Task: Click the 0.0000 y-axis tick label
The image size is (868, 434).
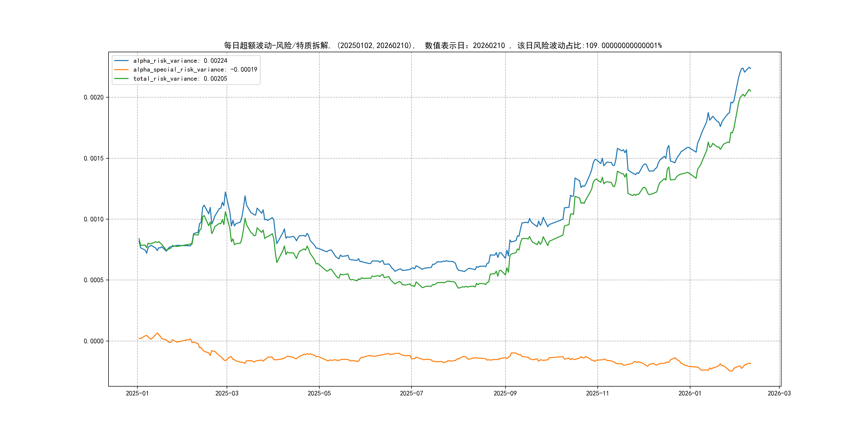Action: (x=94, y=341)
